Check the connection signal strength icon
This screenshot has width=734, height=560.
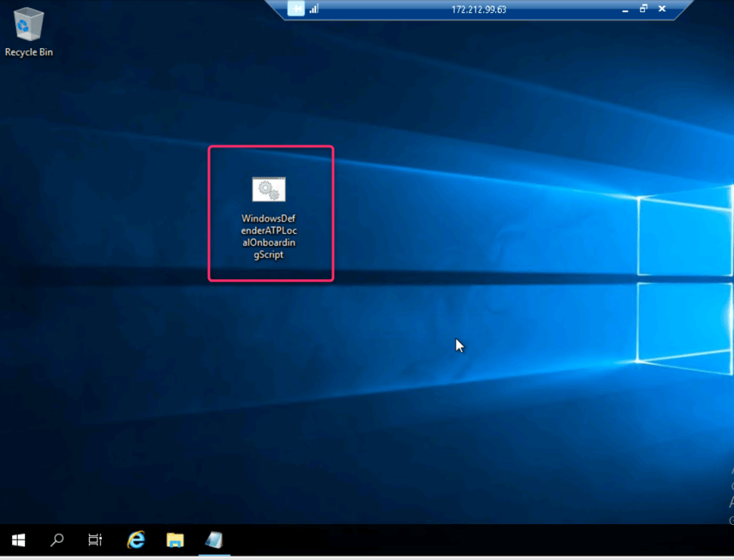(313, 9)
